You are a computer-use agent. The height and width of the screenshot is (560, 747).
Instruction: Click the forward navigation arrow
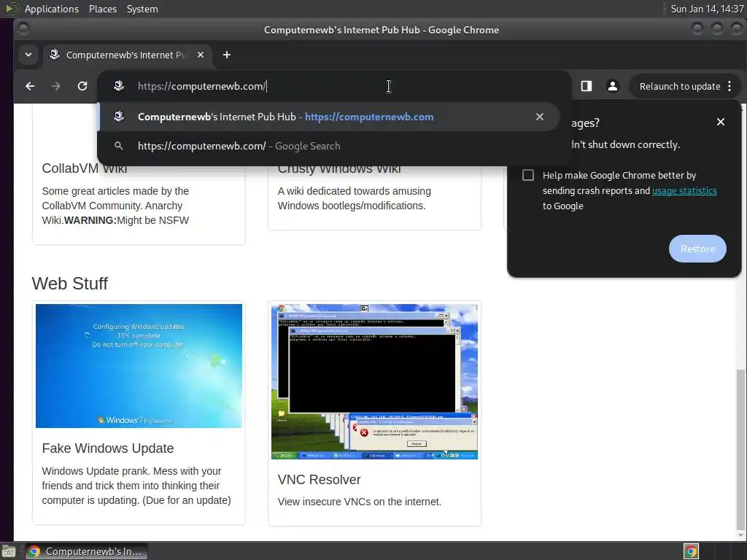55,86
